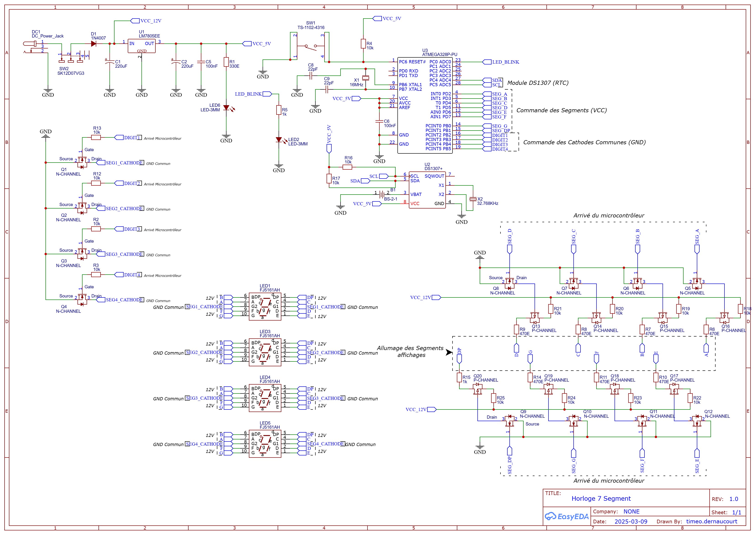Click the EasyEDA logo in title block
The height and width of the screenshot is (535, 756).
566,516
